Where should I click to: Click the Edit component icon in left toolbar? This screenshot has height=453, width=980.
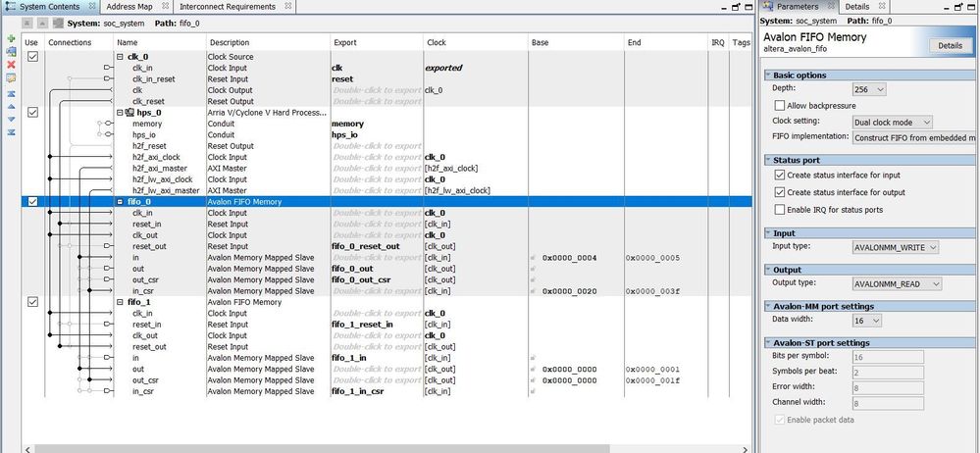[11, 77]
